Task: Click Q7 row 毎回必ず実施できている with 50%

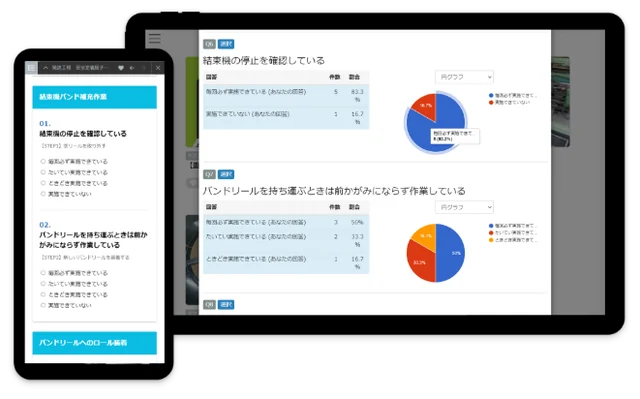Action: click(286, 222)
